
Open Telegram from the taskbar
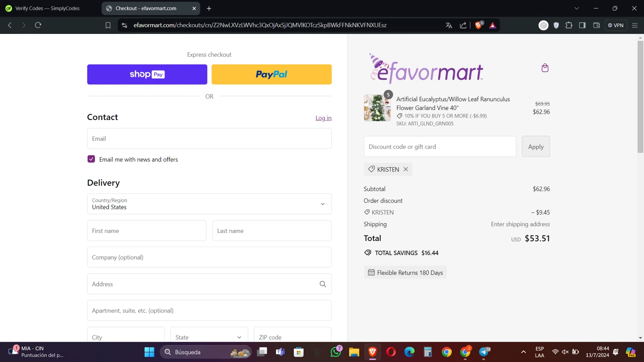pos(484,352)
